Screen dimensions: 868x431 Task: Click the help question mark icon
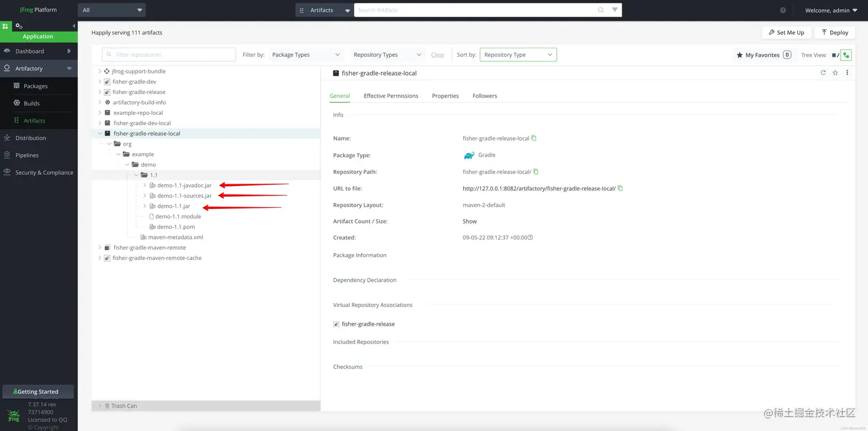(x=783, y=10)
